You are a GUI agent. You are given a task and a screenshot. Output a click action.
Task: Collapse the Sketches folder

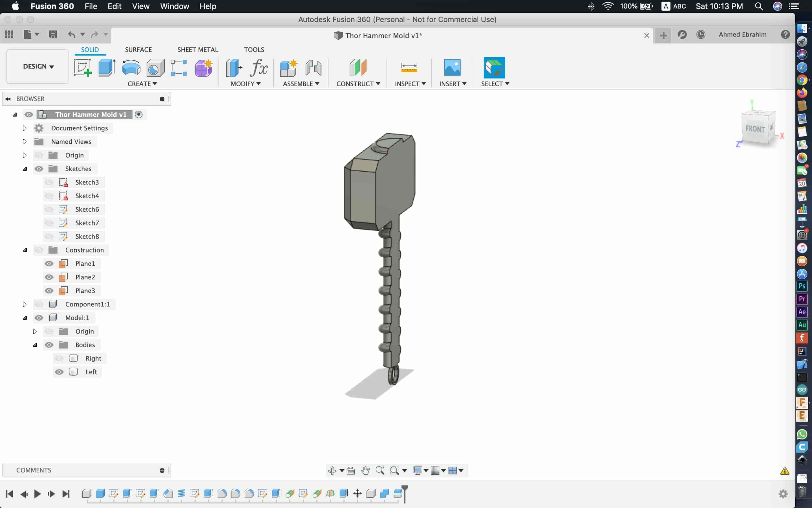click(25, 169)
